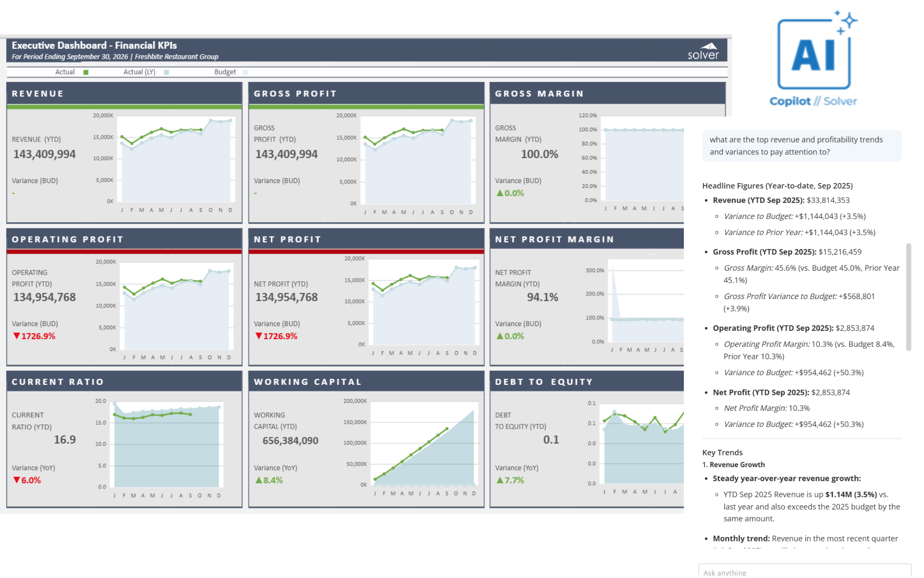
Task: Click the chat panel vertical scrollbar
Action: pyautogui.click(x=908, y=297)
